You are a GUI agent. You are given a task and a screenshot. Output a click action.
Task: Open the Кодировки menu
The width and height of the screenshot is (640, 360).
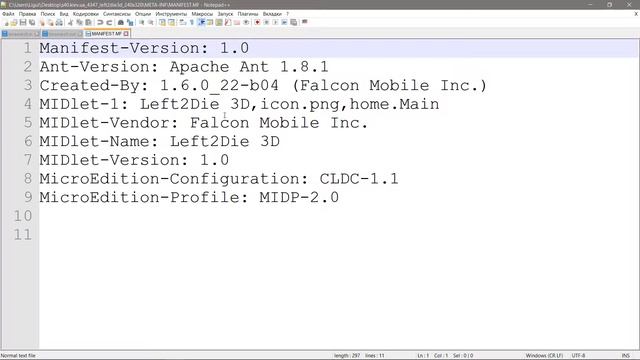[x=86, y=14]
